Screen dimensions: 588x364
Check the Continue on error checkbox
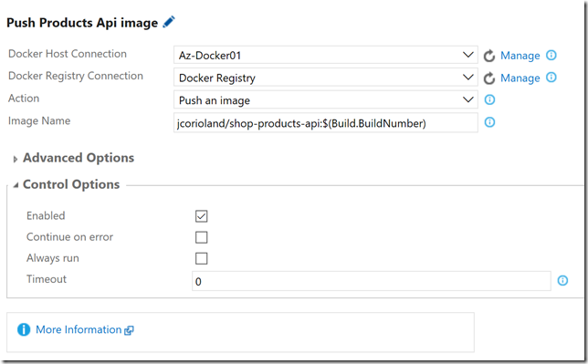pyautogui.click(x=202, y=237)
